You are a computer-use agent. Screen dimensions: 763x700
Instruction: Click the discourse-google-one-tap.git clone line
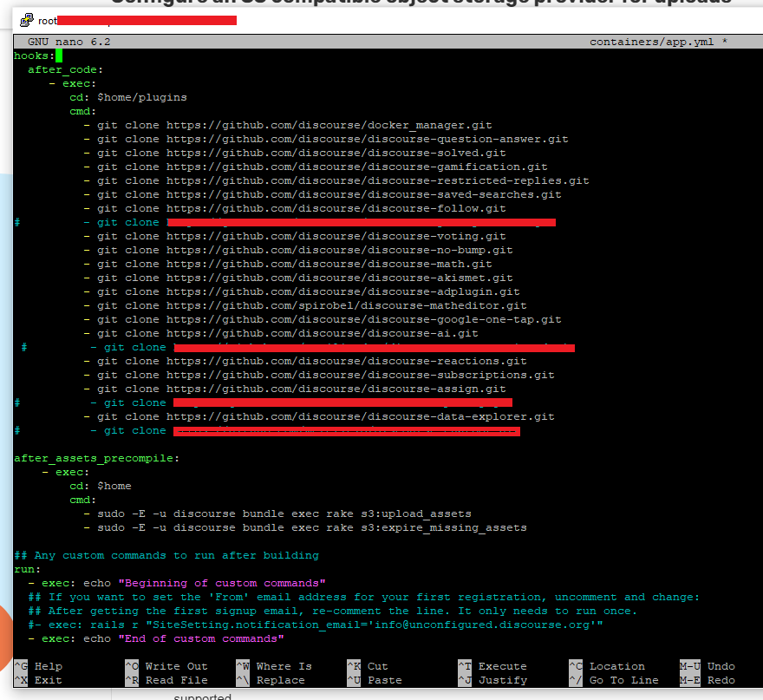pos(323,319)
